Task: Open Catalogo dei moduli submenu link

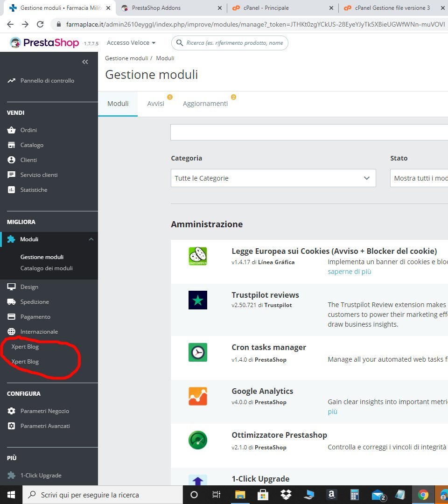Action: click(46, 268)
